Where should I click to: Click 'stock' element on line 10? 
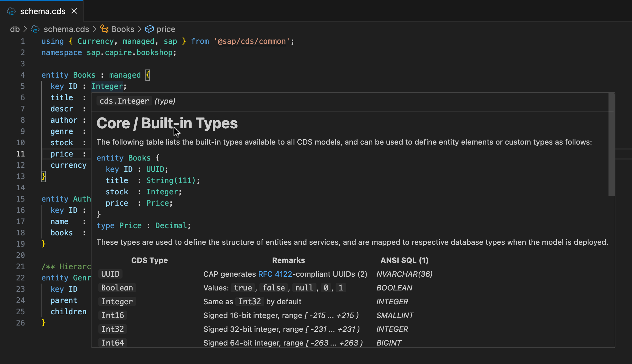(62, 143)
